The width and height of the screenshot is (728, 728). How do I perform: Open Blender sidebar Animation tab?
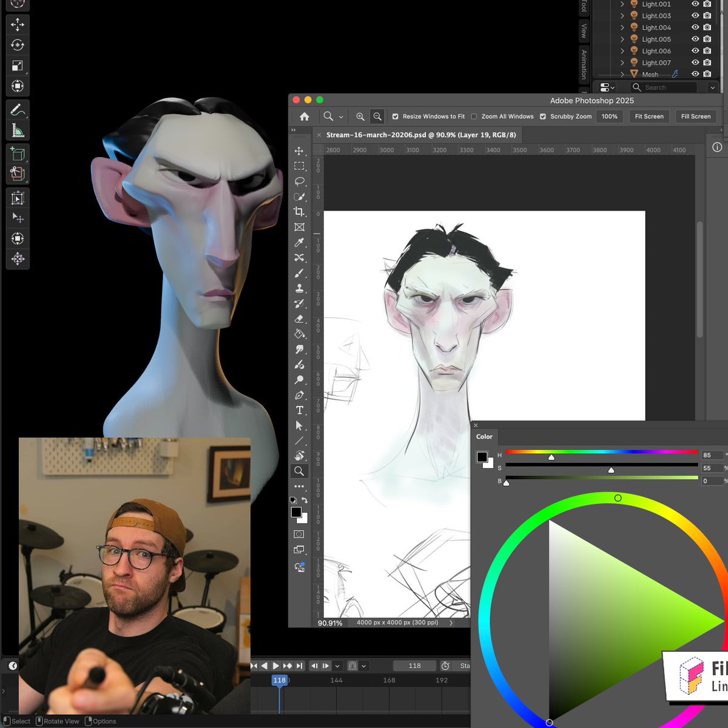click(x=584, y=65)
